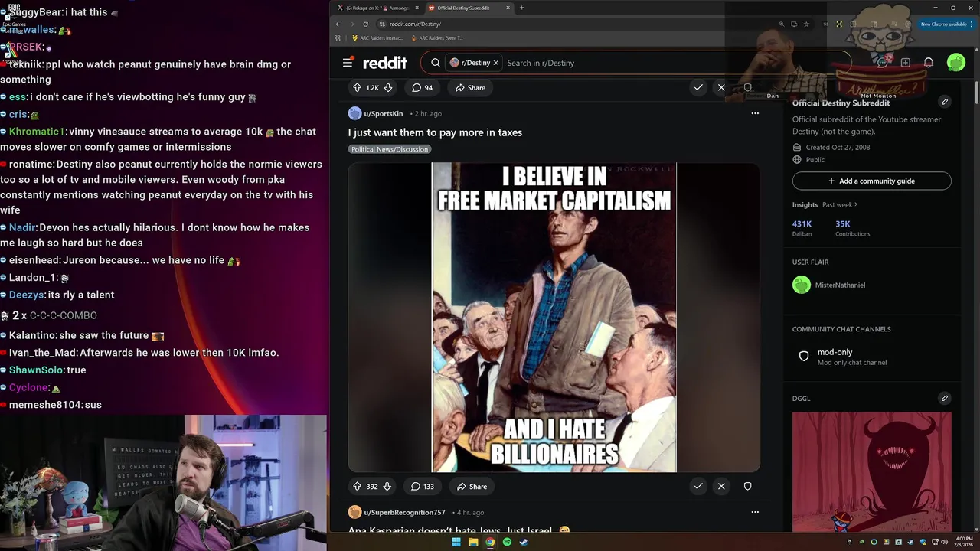Viewport: 980px width, 551px height.
Task: Downvote the 1.2K post
Action: coord(388,87)
